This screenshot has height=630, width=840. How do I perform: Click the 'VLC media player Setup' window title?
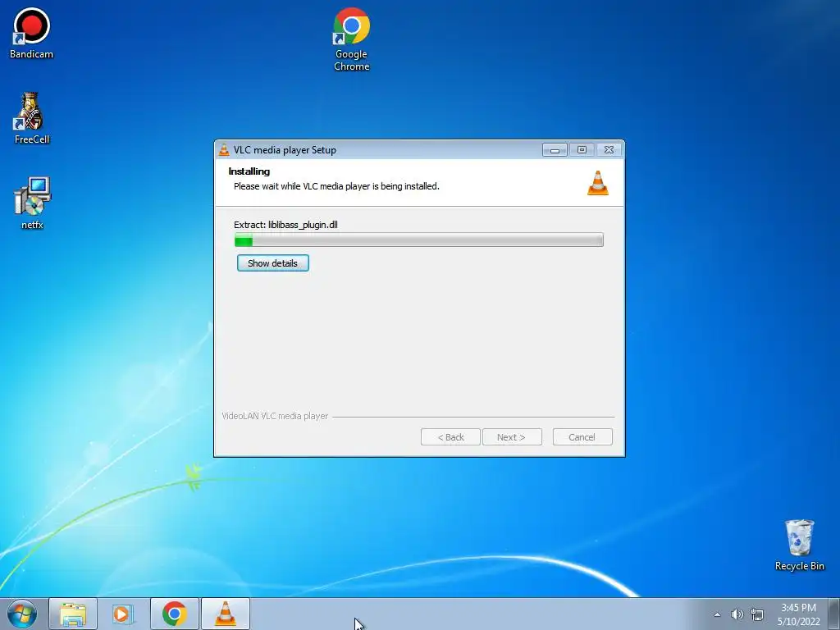click(x=285, y=150)
